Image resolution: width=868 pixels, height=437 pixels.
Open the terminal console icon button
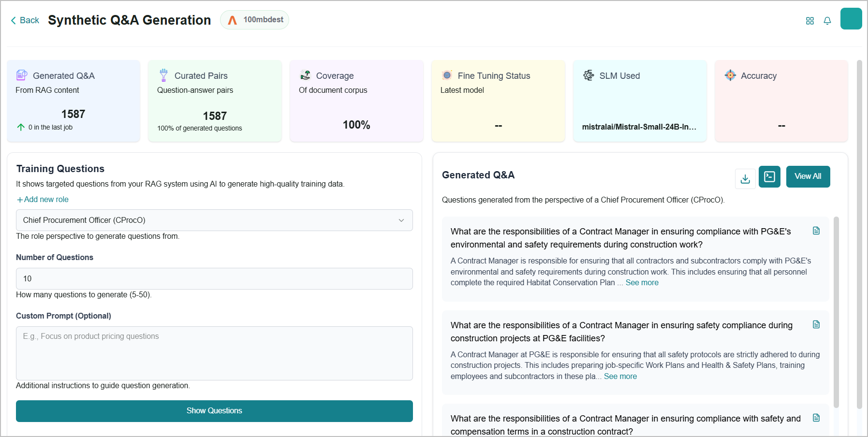[x=769, y=176]
